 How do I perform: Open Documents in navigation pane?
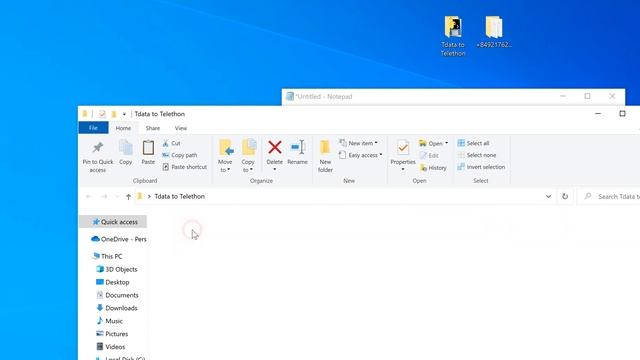coord(118,295)
